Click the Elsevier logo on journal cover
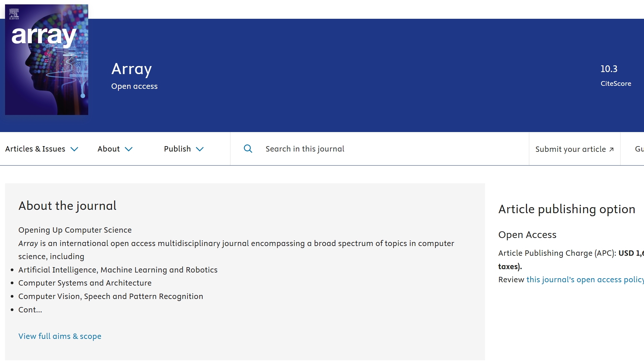 click(x=14, y=14)
